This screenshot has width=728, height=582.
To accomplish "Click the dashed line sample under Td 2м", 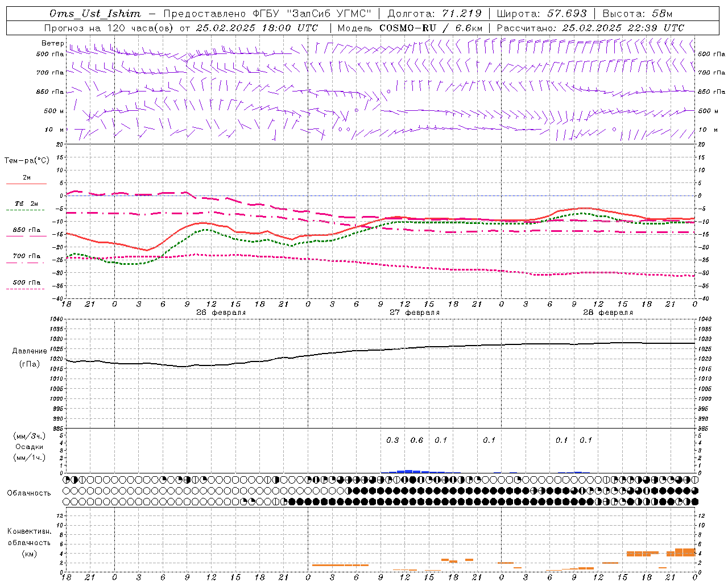I will tap(26, 210).
